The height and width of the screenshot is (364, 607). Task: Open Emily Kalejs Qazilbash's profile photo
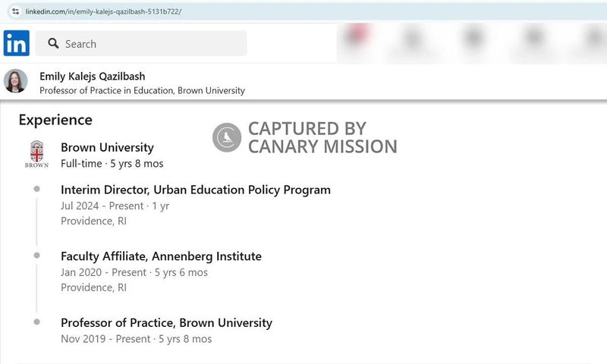click(x=15, y=81)
